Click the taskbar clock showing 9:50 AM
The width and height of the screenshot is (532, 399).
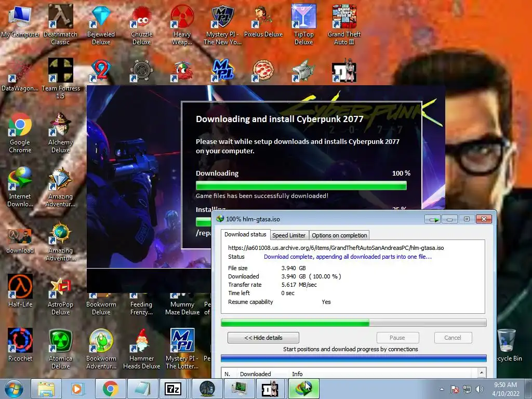(506, 389)
